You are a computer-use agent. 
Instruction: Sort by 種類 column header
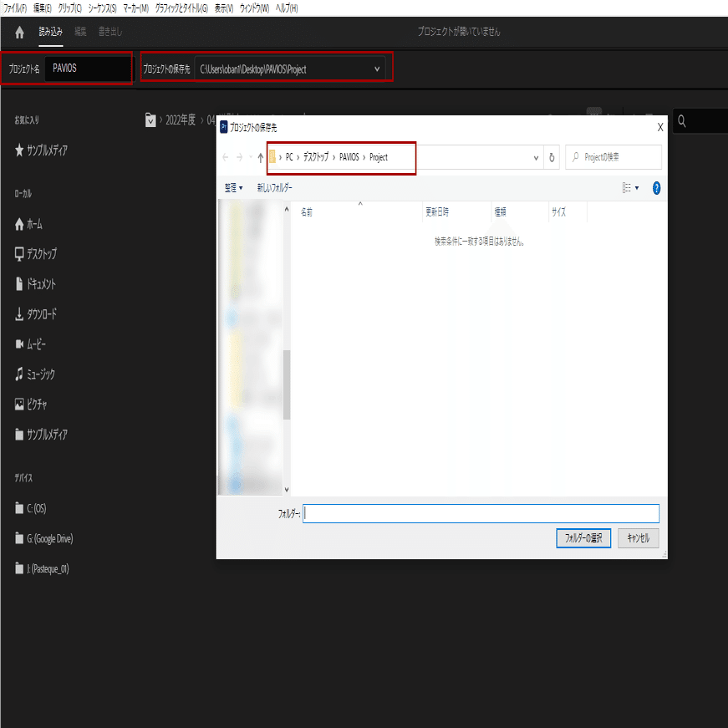pos(500,212)
